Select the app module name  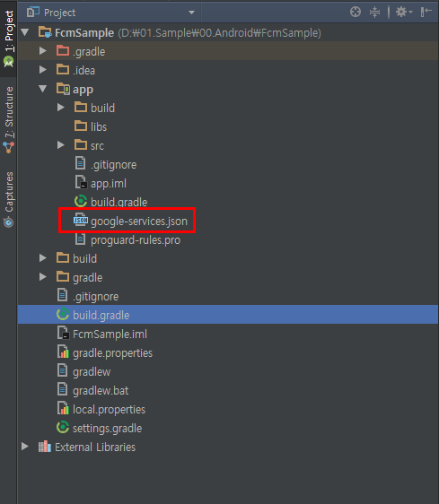point(83,90)
